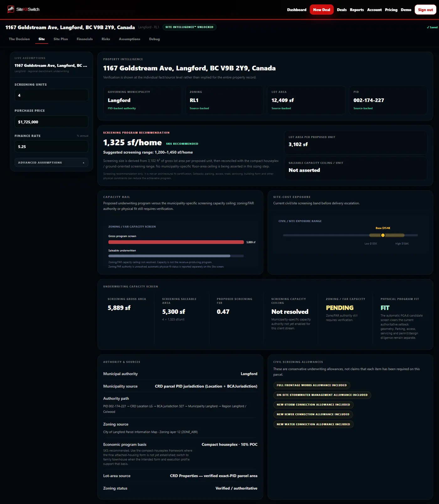
Task: Open the Reports nav link
Action: click(357, 10)
